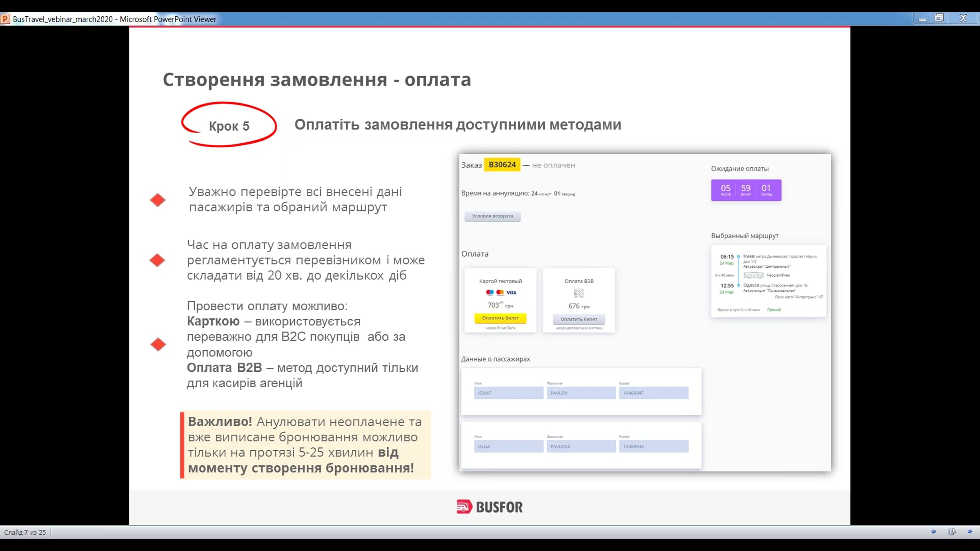
Task: Restore down the PowerPoint Viewer window
Action: [x=939, y=18]
